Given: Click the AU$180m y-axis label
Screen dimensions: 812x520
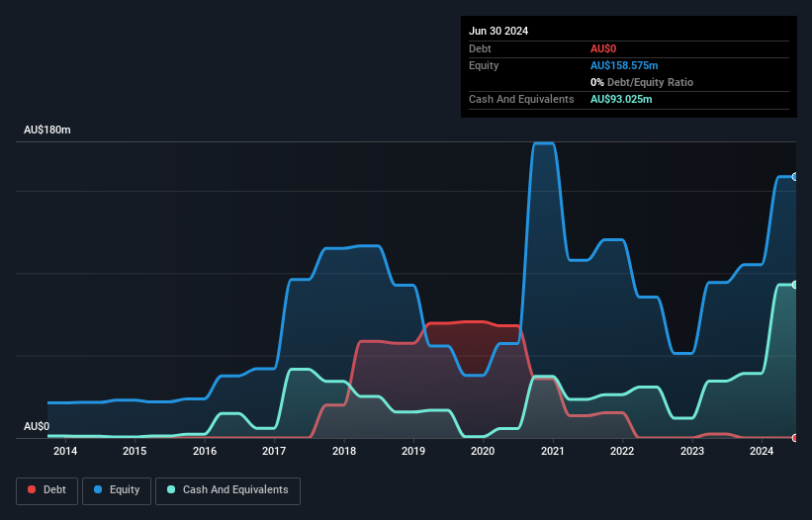Looking at the screenshot, I should pos(47,130).
